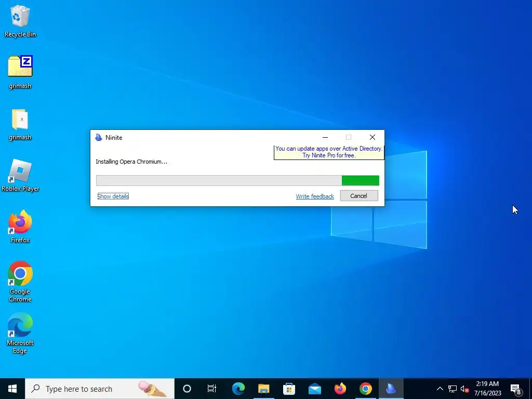Screen dimensions: 532x399
Task: Open Microsoft Store from the taskbar
Action: (289, 389)
